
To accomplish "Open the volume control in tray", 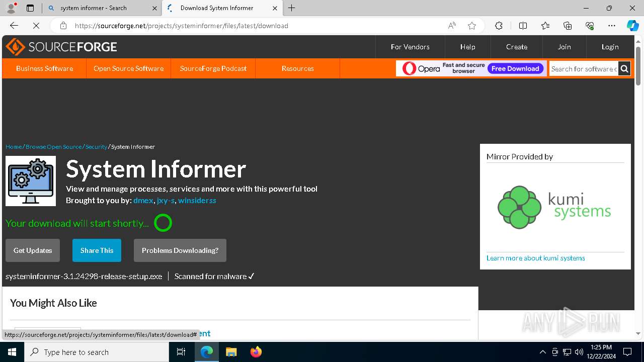I will point(579,352).
